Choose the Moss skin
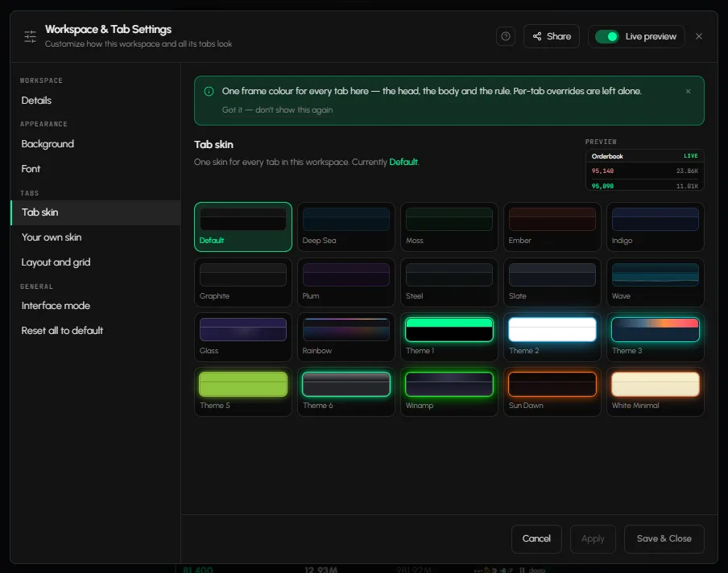This screenshot has width=728, height=573. (x=449, y=227)
